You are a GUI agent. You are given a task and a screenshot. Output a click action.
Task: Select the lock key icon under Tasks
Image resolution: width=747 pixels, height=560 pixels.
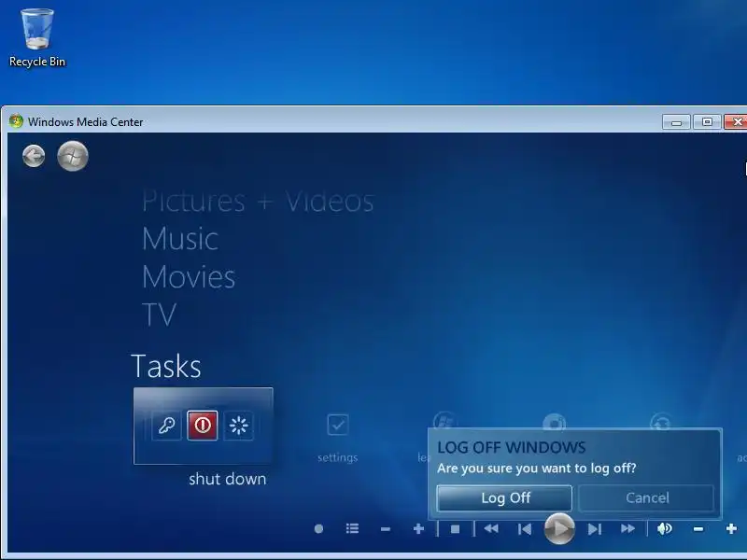166,426
